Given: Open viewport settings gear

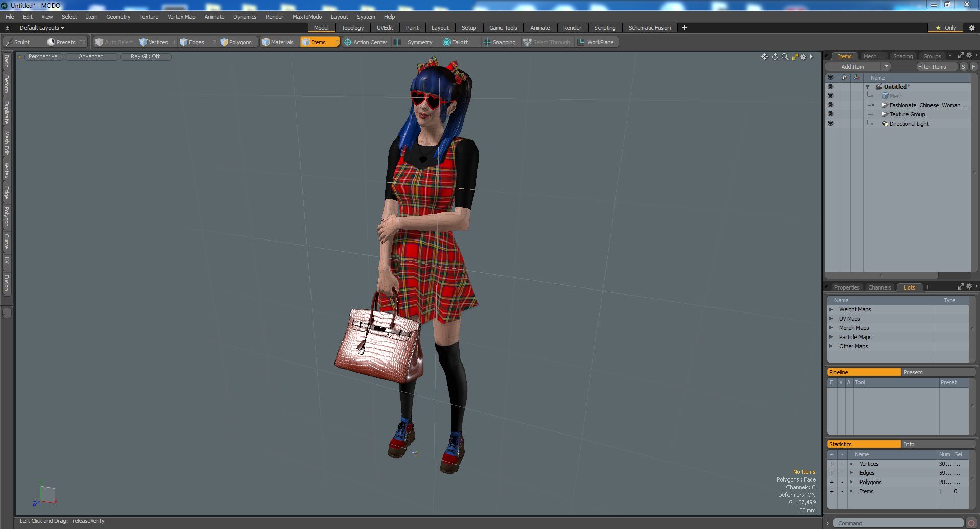Looking at the screenshot, I should pos(803,57).
